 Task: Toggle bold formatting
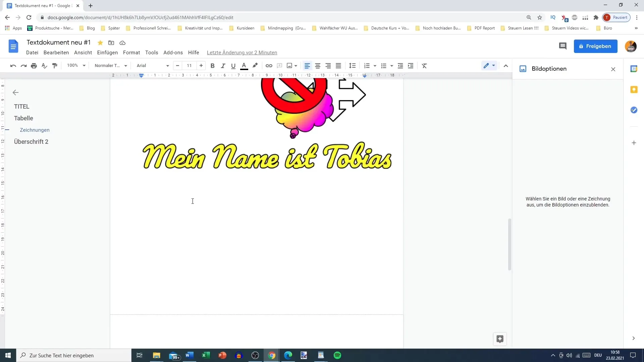click(x=212, y=66)
